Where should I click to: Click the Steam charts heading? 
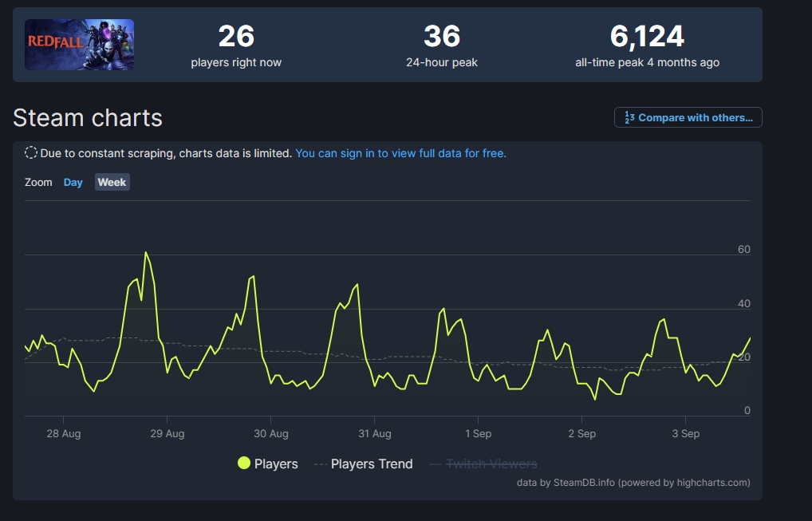point(88,117)
